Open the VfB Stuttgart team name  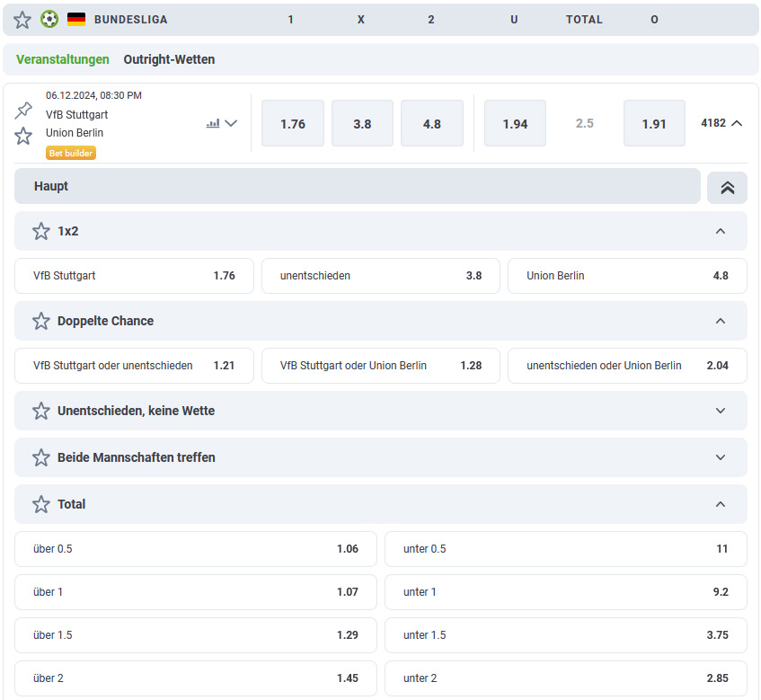[76, 114]
